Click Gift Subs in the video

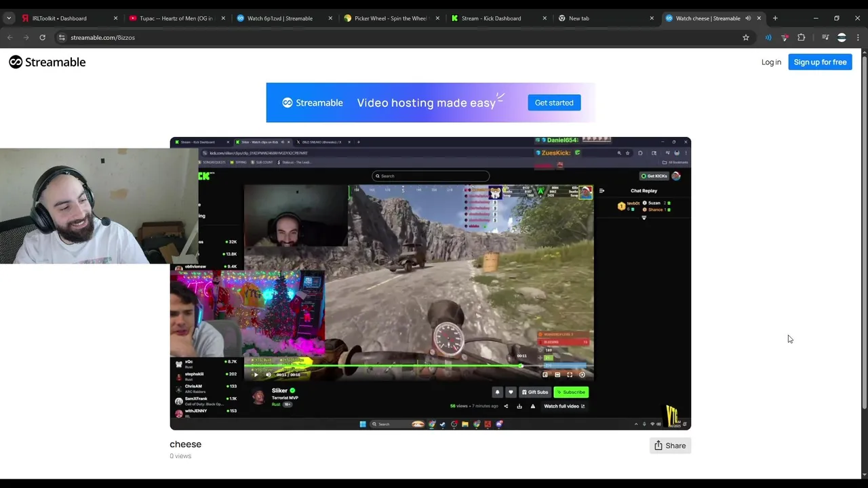(534, 392)
